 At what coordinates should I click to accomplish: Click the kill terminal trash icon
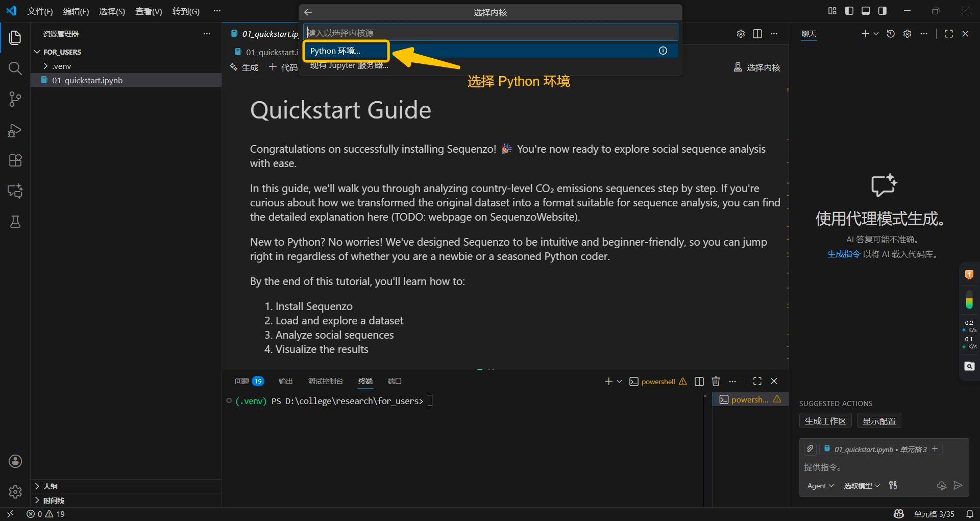[716, 382]
